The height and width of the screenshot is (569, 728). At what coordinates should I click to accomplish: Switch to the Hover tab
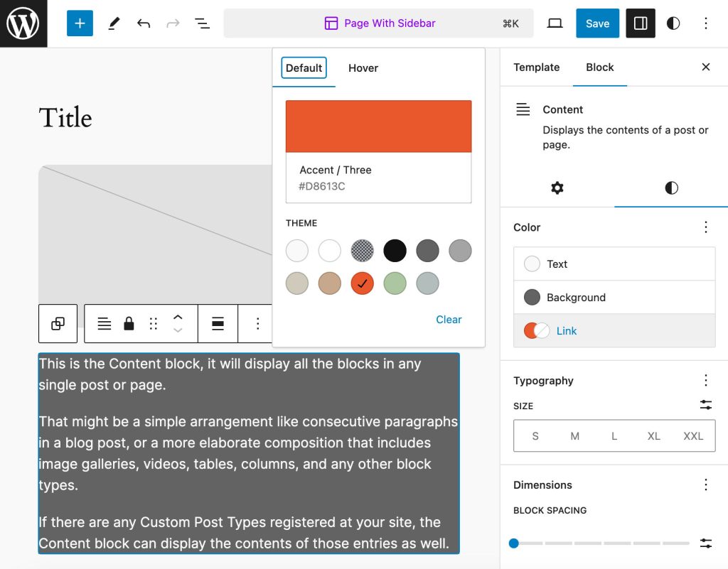363,68
